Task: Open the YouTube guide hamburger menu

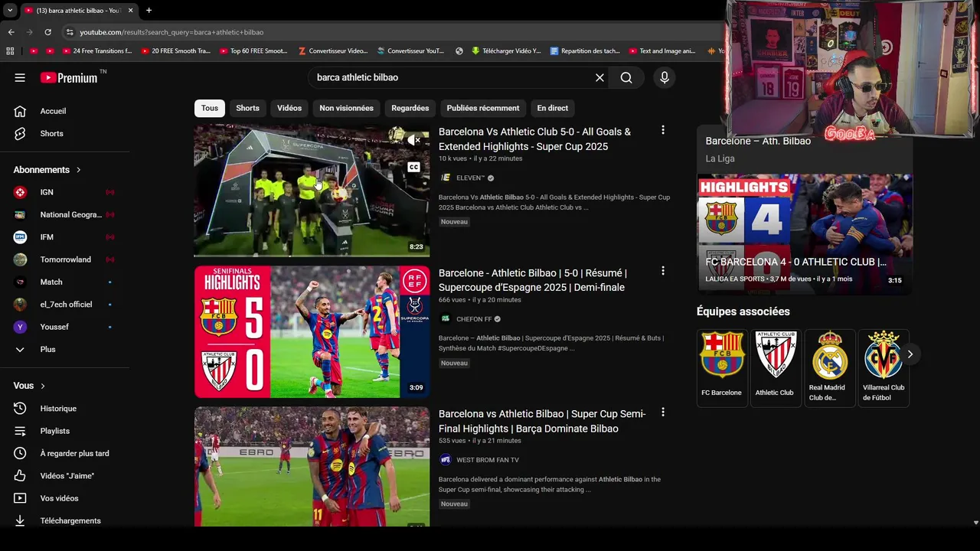Action: click(20, 77)
